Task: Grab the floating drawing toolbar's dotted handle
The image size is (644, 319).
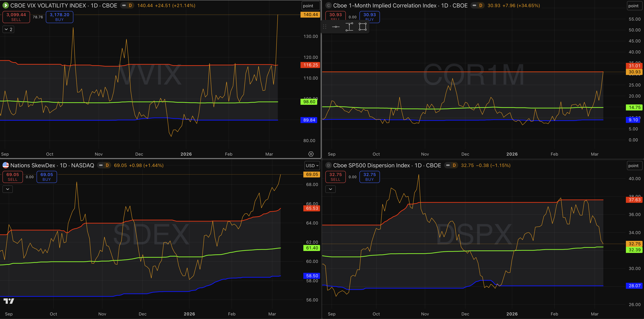Action: coord(325,27)
